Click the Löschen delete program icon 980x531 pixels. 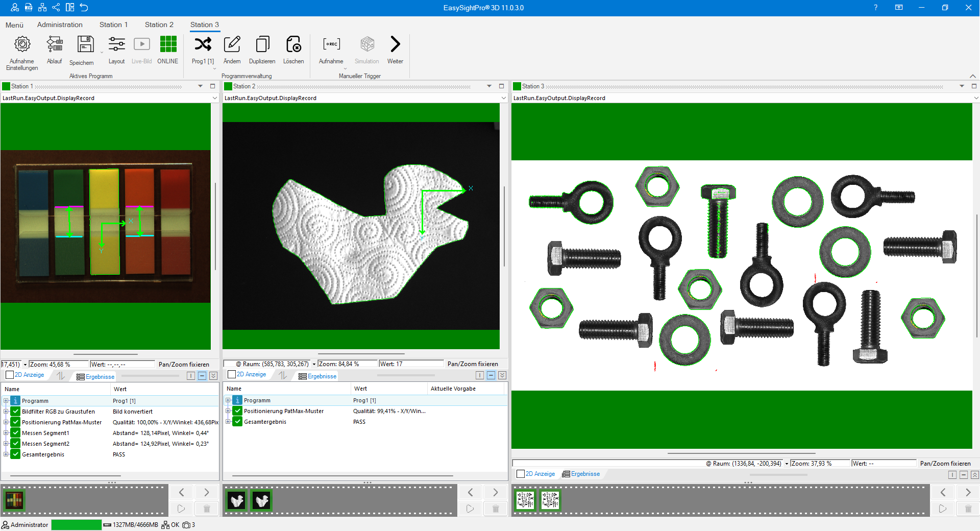(293, 45)
